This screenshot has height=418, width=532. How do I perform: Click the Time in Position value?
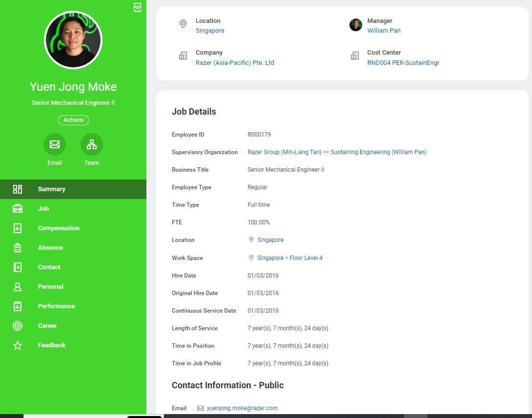287,346
